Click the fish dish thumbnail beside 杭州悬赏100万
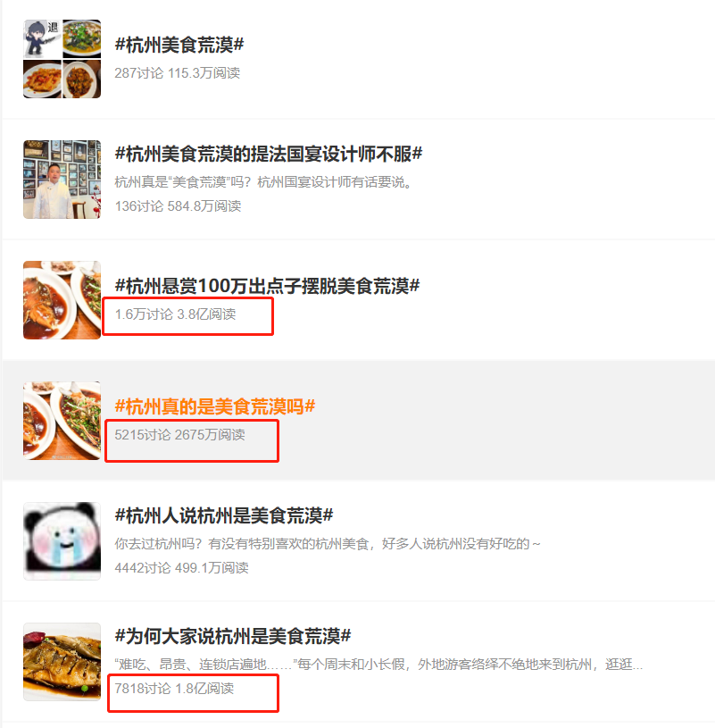715x728 pixels. pos(62,300)
